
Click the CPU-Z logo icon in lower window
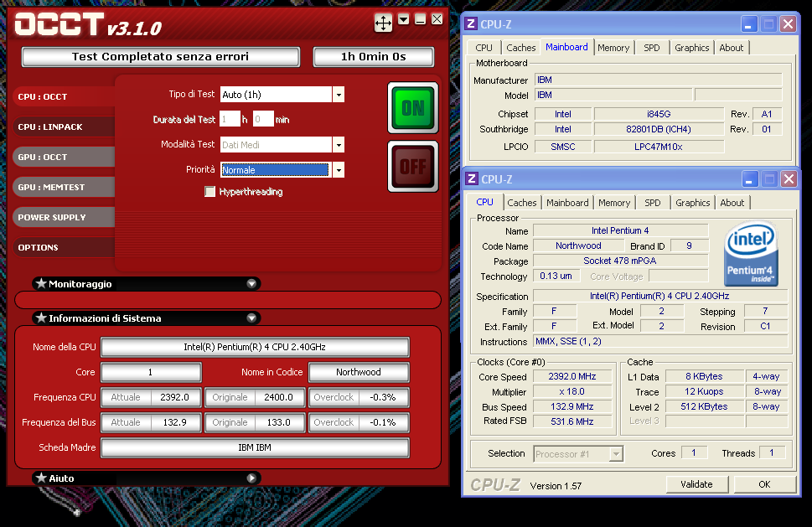pos(472,178)
